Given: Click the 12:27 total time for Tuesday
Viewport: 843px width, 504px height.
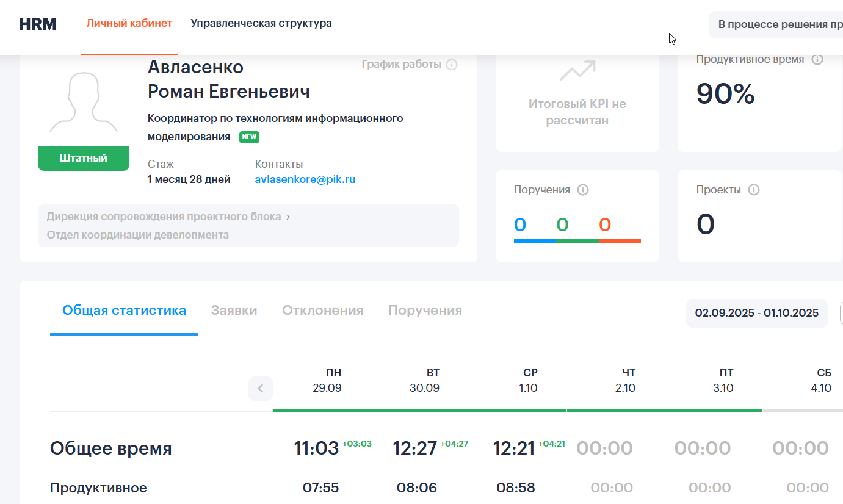Looking at the screenshot, I should click(x=415, y=448).
